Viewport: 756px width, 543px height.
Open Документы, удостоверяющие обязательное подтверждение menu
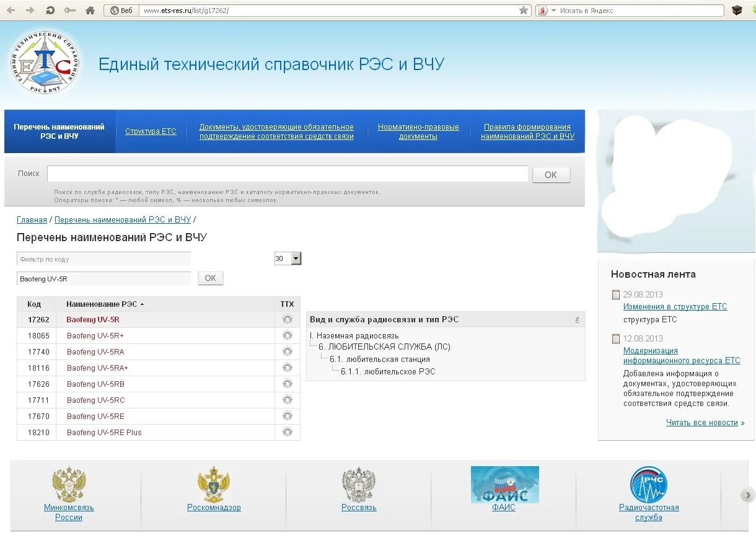276,131
